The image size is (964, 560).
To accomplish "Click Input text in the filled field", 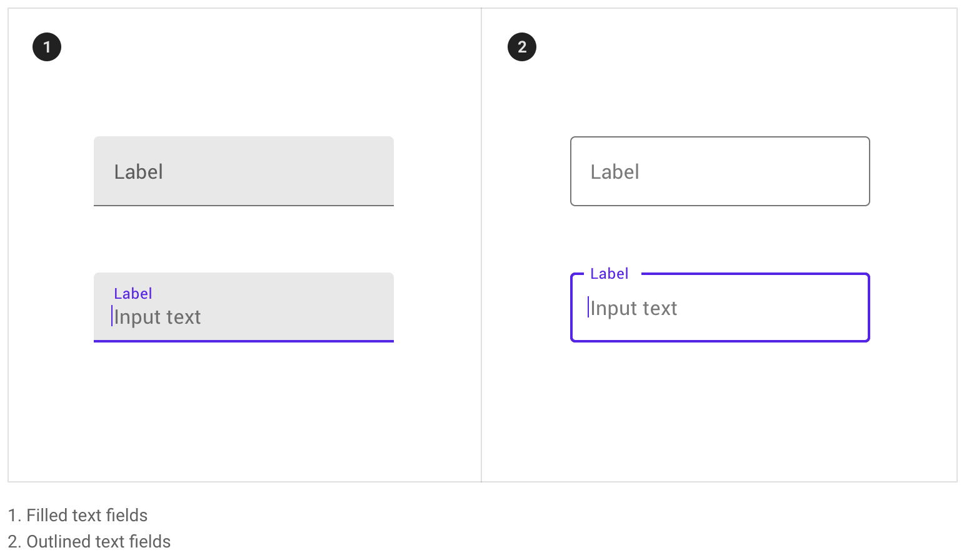I will click(x=158, y=317).
